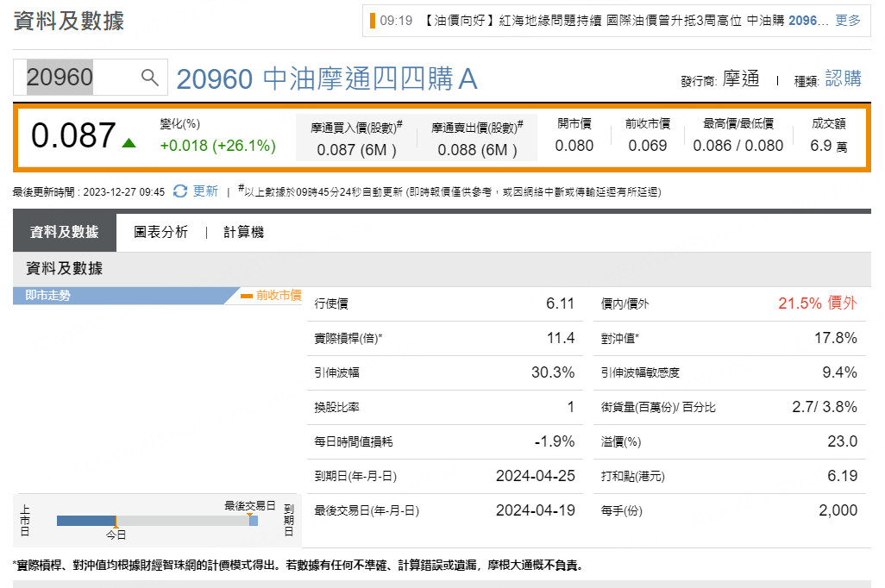
Task: Click the 認購 type link
Action: tap(844, 78)
